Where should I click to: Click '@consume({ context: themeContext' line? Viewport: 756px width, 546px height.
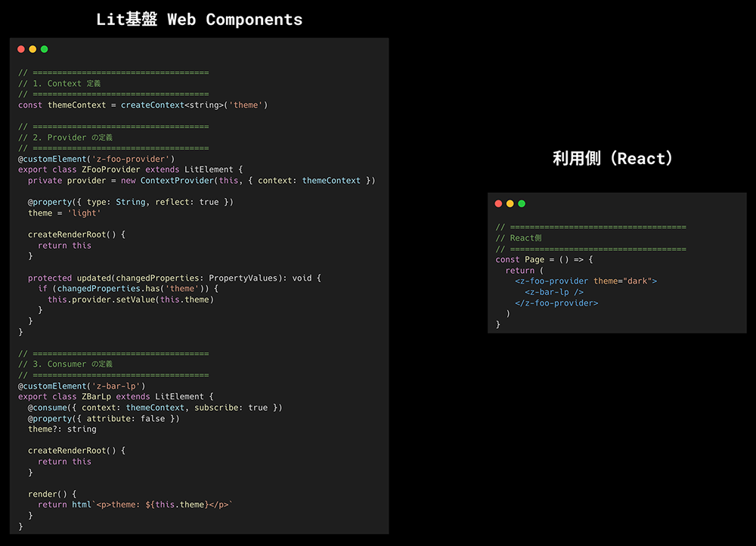pos(155,408)
